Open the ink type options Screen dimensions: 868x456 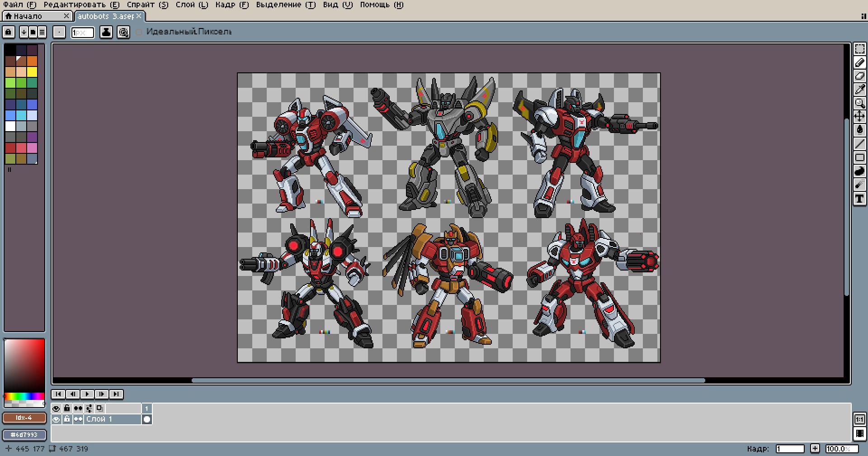tap(106, 32)
